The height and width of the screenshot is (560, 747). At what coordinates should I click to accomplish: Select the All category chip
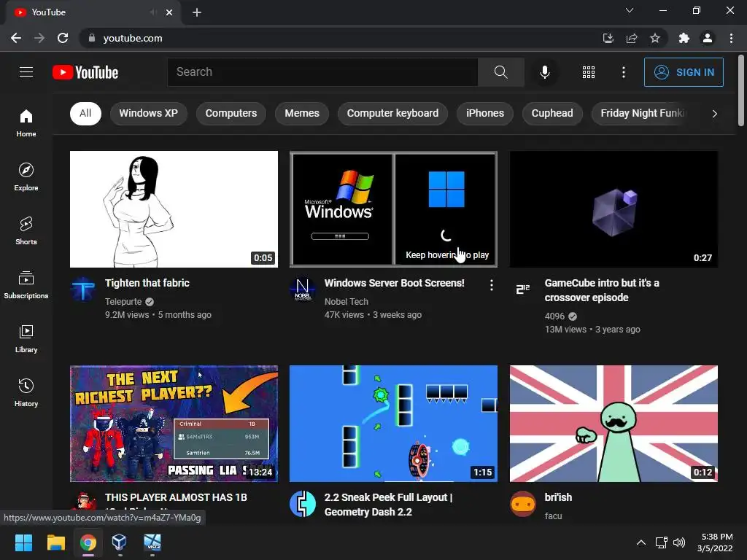point(85,113)
